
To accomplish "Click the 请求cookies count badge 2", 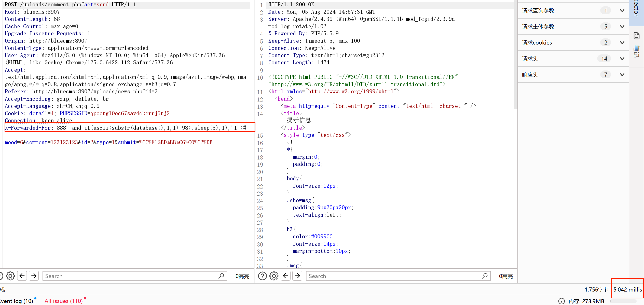I will [x=606, y=42].
